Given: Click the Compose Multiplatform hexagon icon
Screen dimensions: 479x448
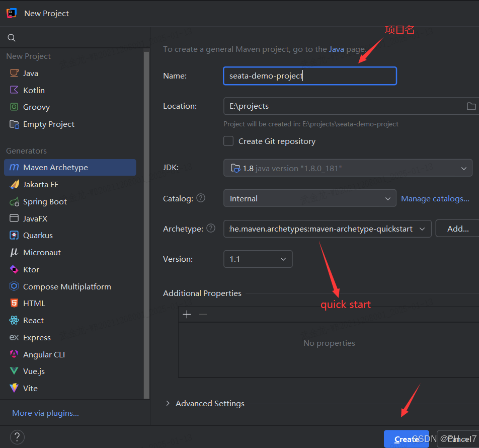Looking at the screenshot, I should click(x=14, y=286).
